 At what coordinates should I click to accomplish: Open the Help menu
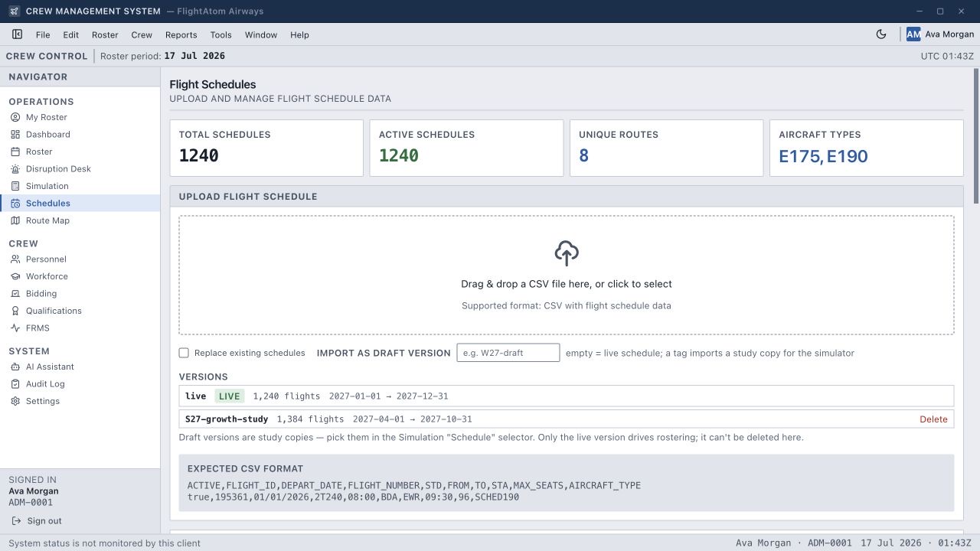coord(300,34)
